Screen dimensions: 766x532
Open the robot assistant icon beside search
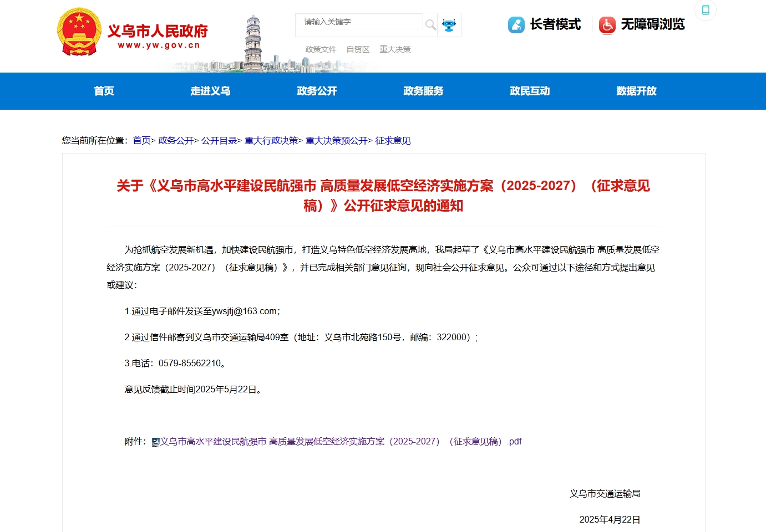pos(449,25)
